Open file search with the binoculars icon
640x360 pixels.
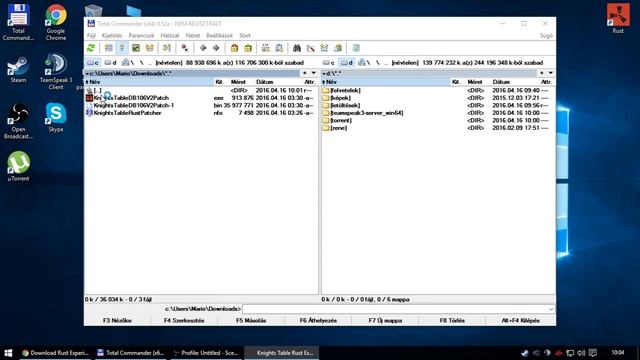point(297,48)
